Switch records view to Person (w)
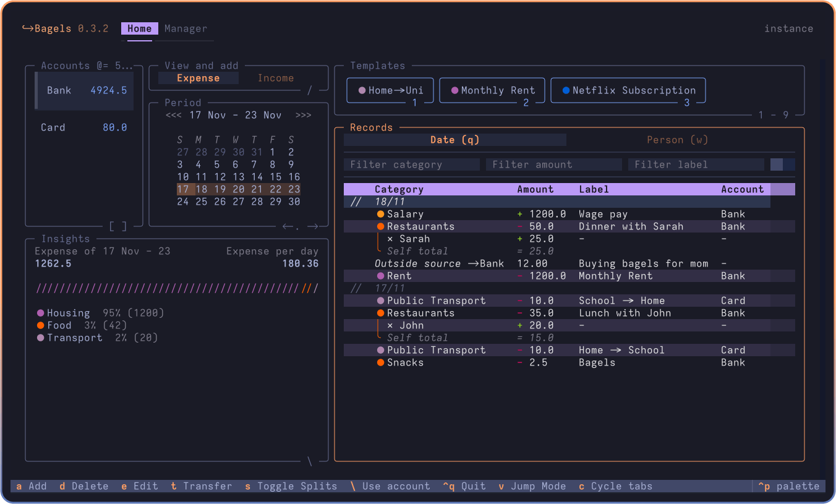 click(x=678, y=140)
